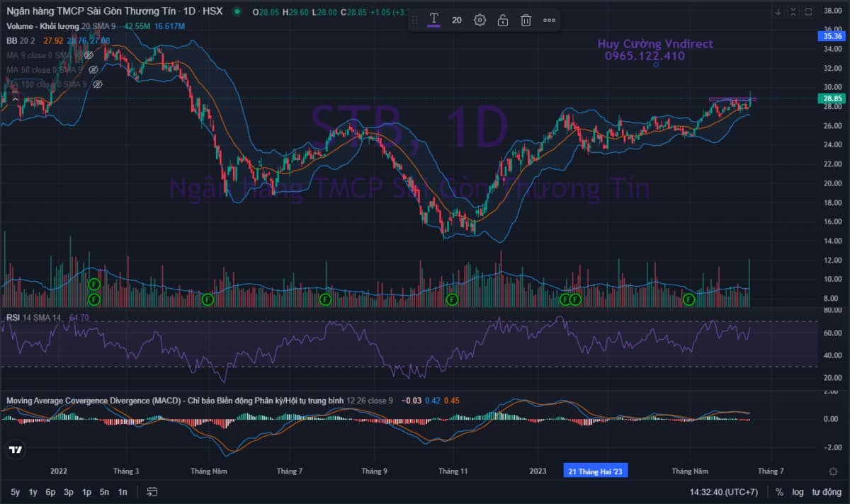Switch to 5n time range
Viewport: 850px width, 504px height.
point(104,492)
